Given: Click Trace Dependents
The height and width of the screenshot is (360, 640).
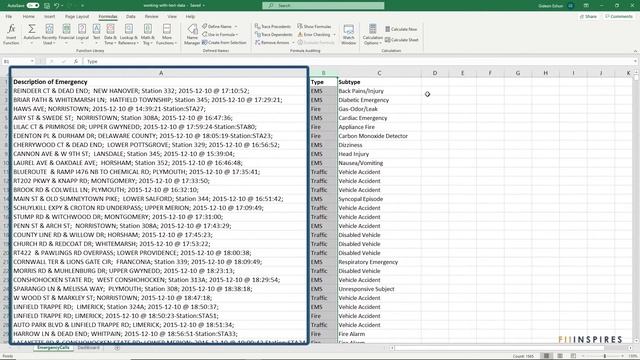Looking at the screenshot, I should 273,34.
